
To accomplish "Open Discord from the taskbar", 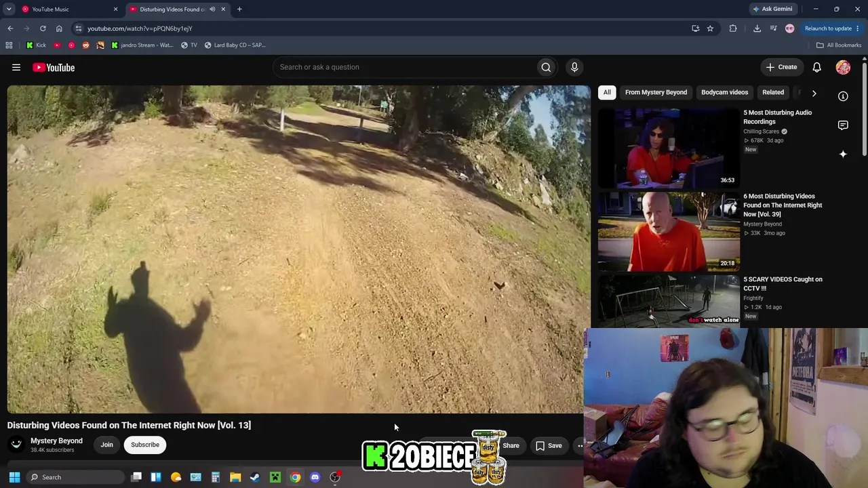I will coord(315,477).
